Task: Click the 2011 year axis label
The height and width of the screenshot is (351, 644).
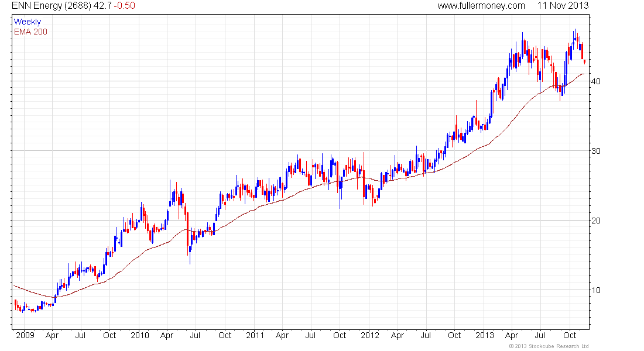Action: 255,335
